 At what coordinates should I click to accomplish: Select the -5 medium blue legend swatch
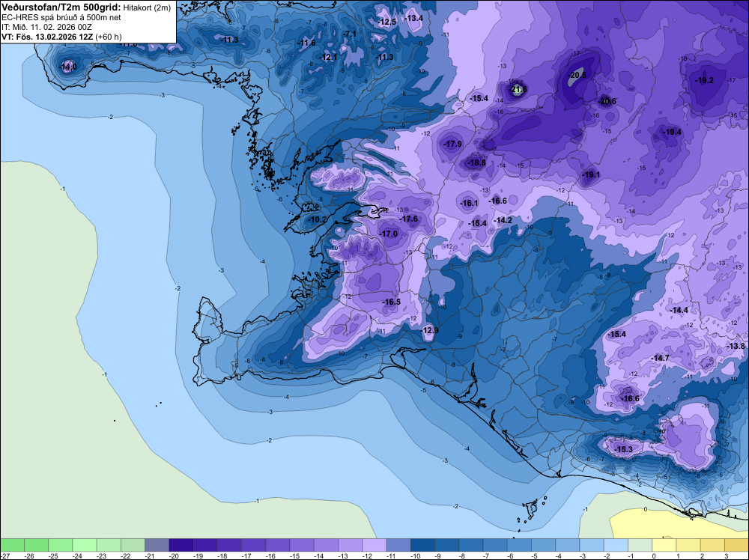(x=543, y=545)
